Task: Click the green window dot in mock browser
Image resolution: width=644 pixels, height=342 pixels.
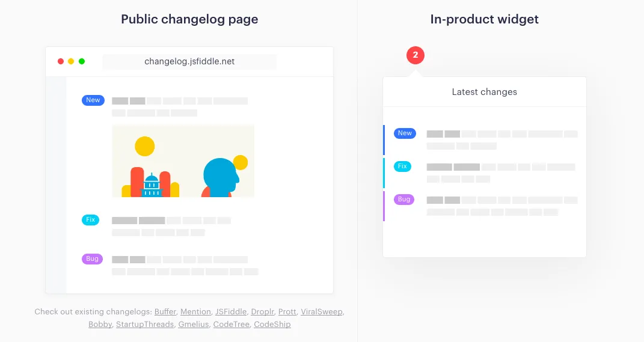Action: point(82,61)
